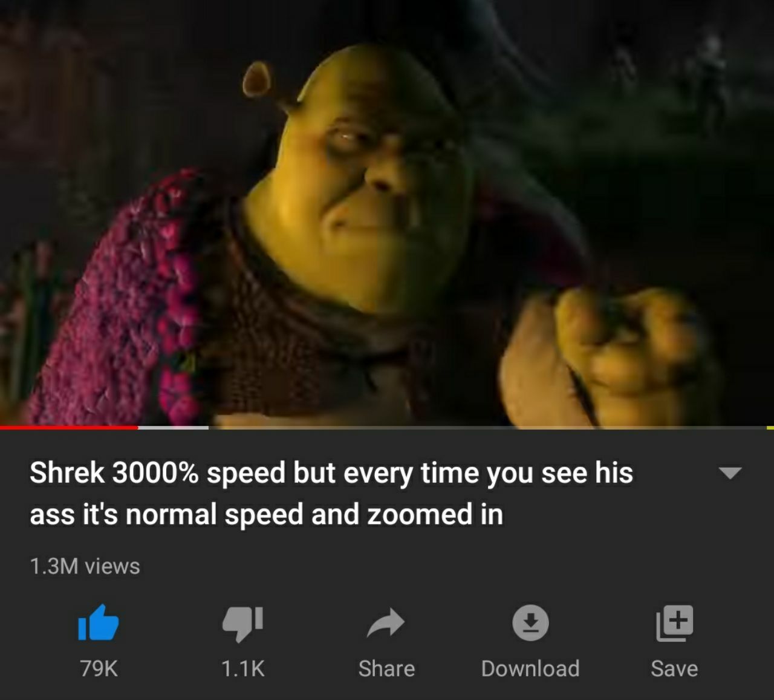The image size is (774, 700).
Task: Open the Shrek 3000% speed title
Action: 331,493
